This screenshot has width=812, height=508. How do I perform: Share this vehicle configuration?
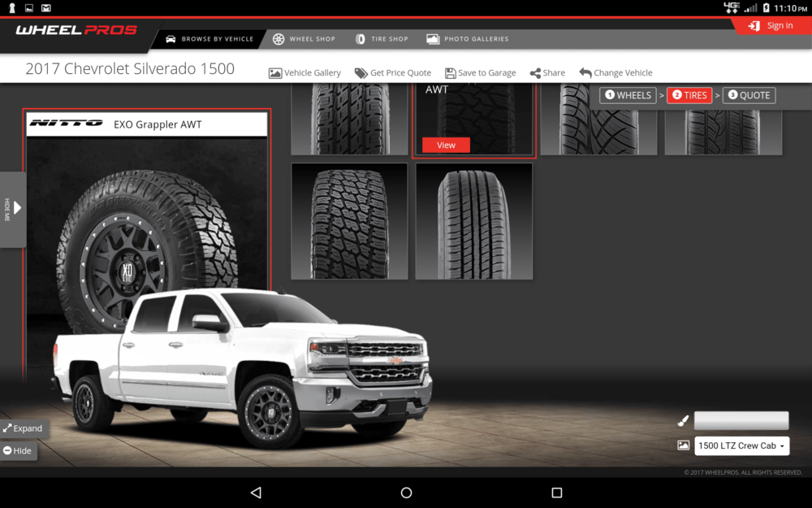pos(546,72)
